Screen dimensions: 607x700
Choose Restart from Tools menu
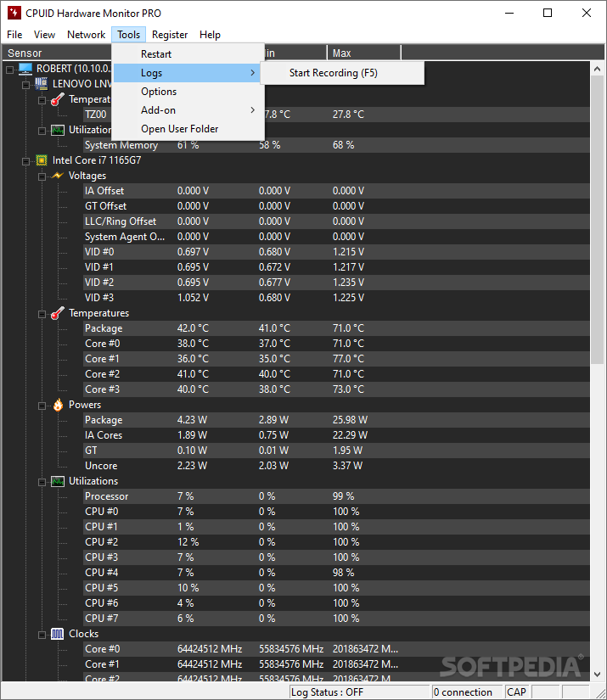[x=188, y=54]
